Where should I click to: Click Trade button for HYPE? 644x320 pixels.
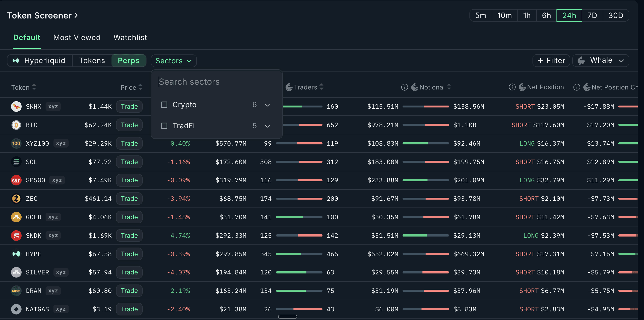coord(129,254)
